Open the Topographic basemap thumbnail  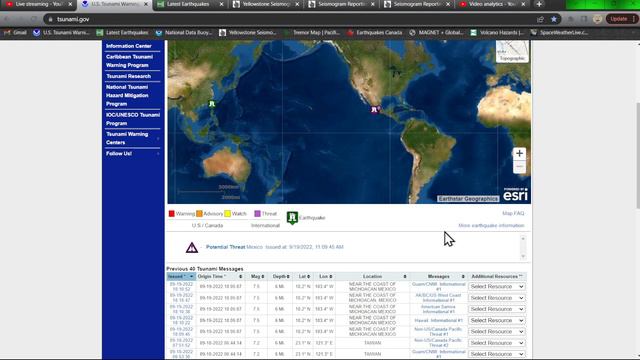tap(512, 51)
